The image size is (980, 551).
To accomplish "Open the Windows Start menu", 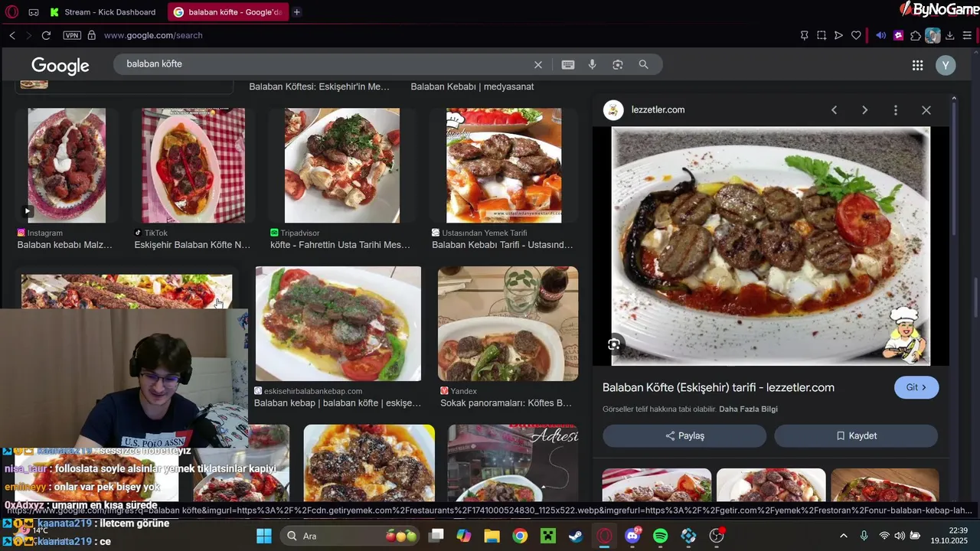I will [x=264, y=536].
